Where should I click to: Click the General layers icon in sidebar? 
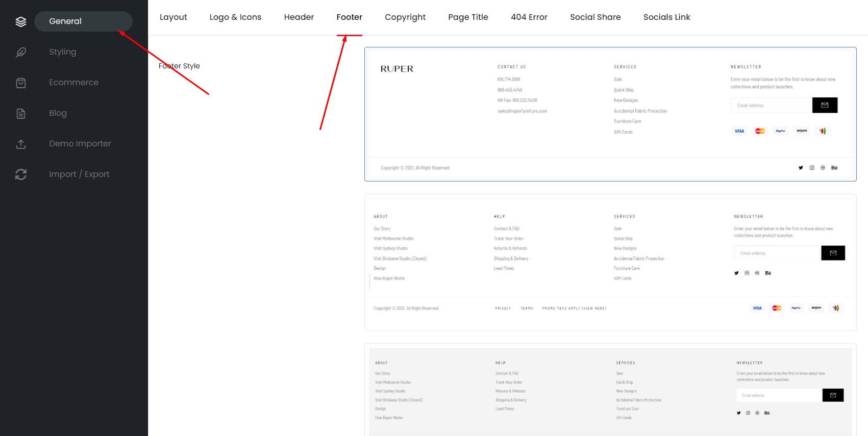tap(21, 21)
